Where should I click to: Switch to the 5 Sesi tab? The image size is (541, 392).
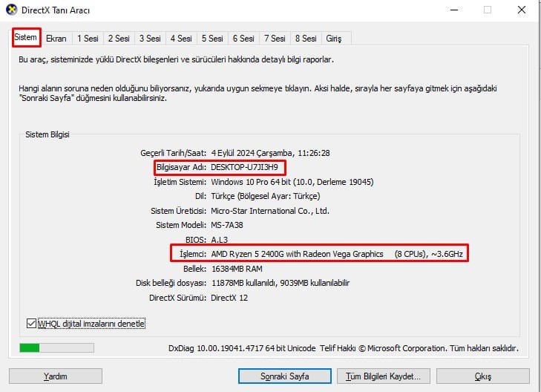coord(212,39)
